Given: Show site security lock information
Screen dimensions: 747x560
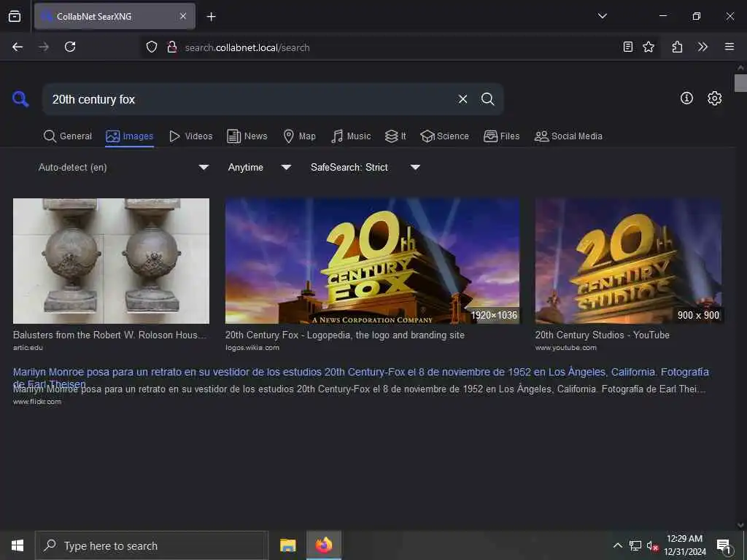Looking at the screenshot, I should pos(172,47).
